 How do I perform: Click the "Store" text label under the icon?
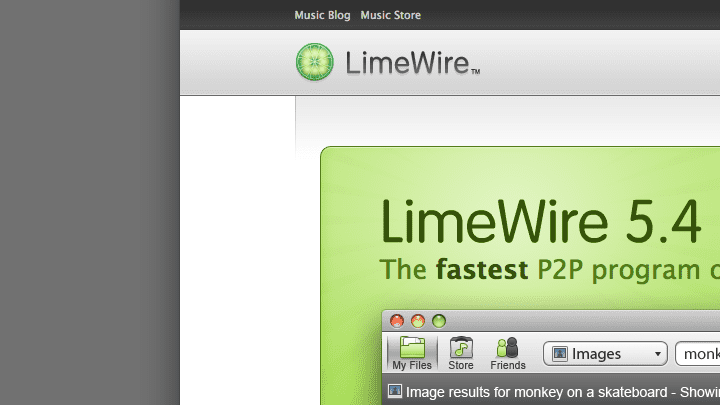[x=461, y=366]
